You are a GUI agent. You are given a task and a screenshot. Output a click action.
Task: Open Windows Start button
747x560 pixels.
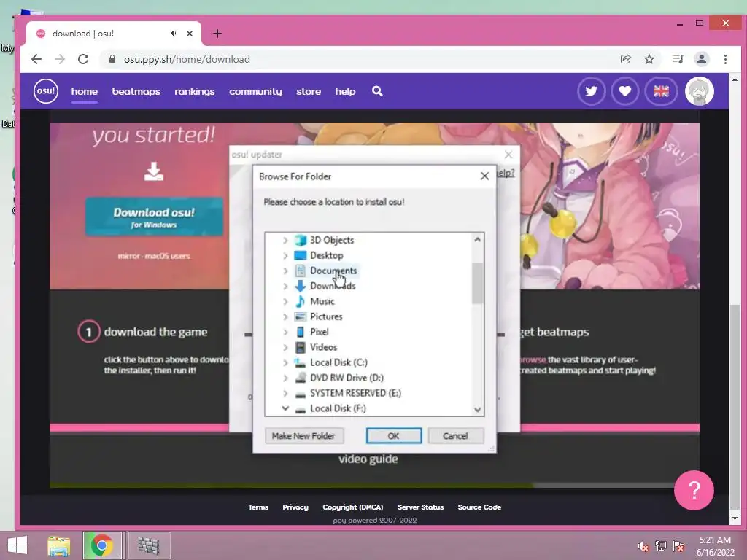18,545
